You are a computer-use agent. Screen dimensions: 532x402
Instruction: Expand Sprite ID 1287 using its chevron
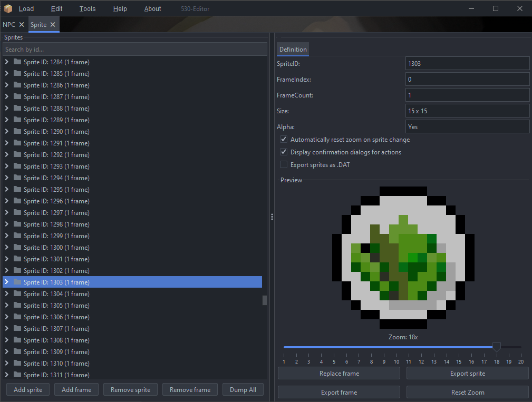tap(7, 96)
